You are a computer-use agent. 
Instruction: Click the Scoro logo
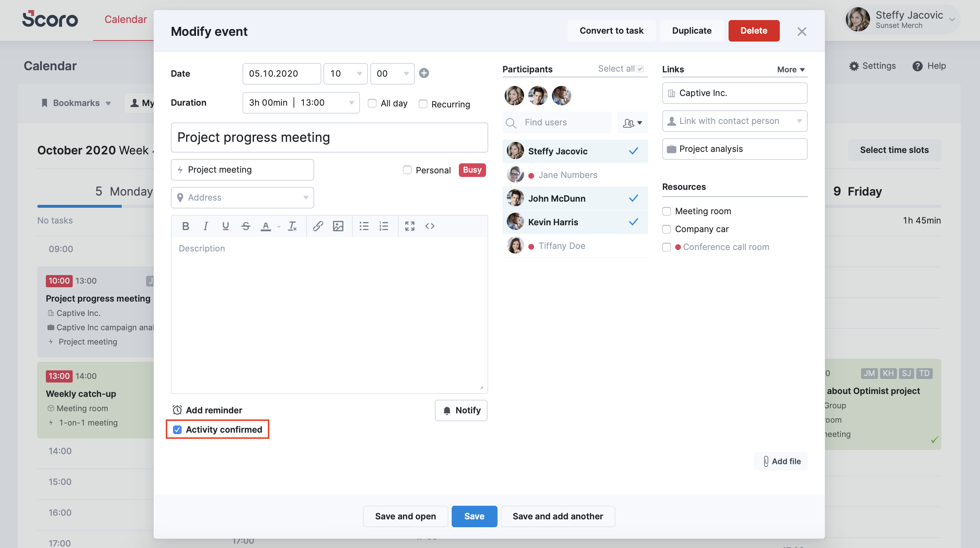point(50,19)
